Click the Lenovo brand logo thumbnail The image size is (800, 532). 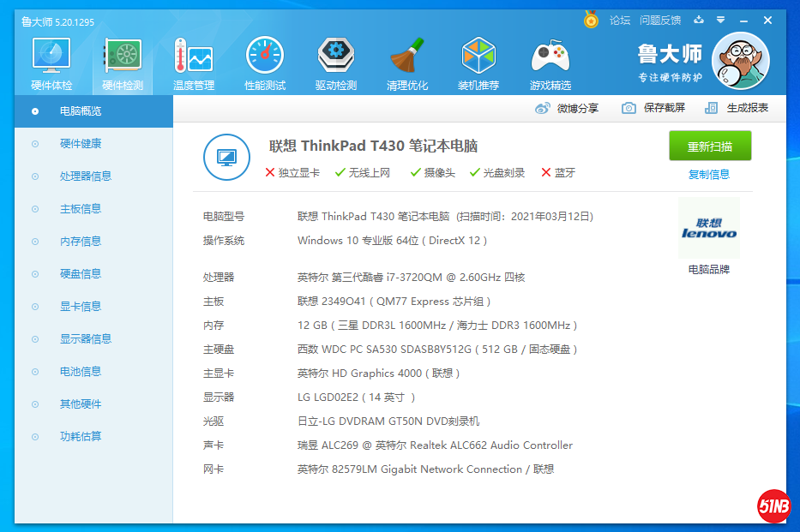click(709, 229)
